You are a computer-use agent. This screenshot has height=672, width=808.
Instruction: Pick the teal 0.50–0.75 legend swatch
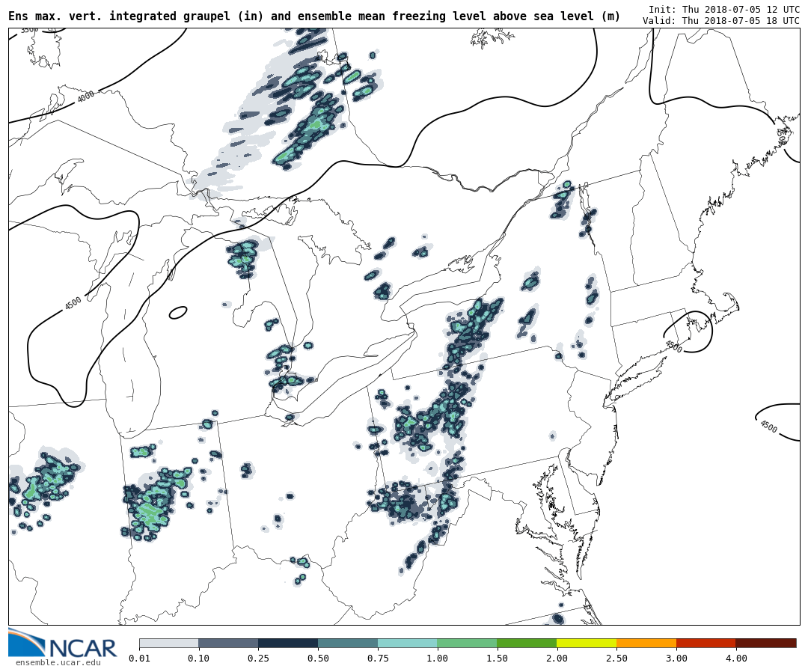[348, 643]
